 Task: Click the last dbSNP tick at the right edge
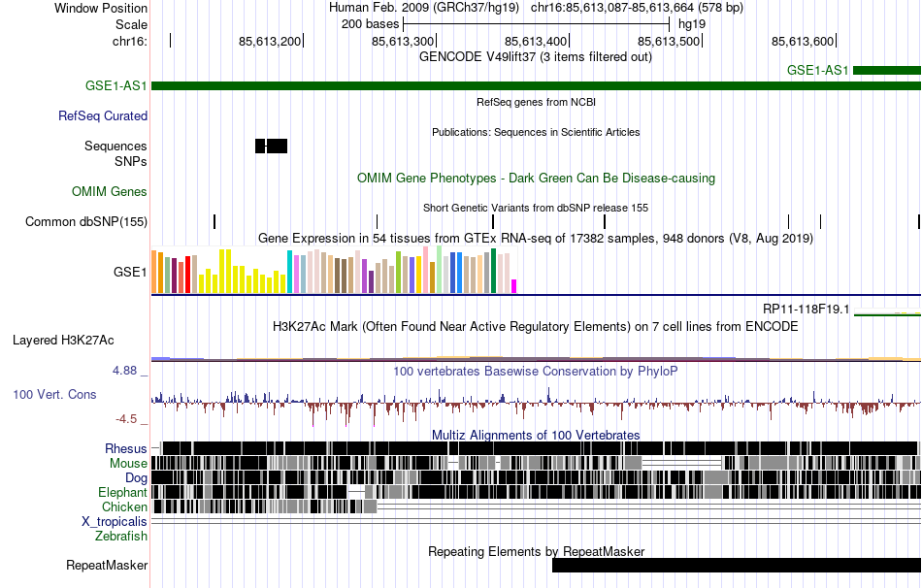point(918,221)
